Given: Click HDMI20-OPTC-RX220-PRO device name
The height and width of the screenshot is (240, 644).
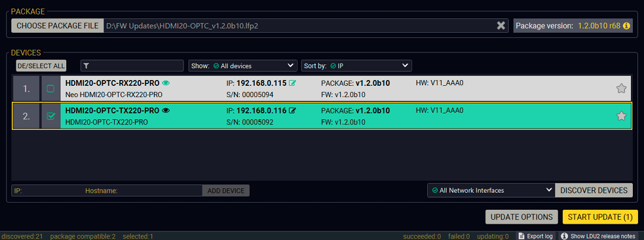Looking at the screenshot, I should tap(112, 83).
